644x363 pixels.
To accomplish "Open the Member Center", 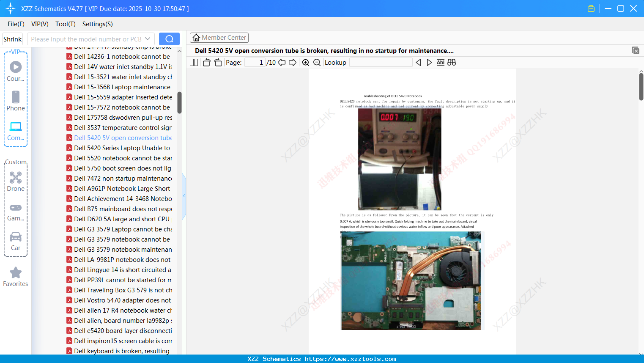I will 219,38.
